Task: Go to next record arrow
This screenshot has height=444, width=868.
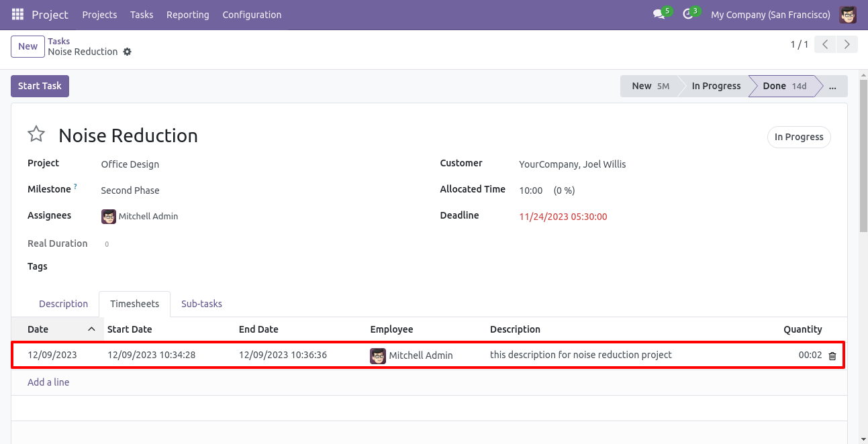Action: click(x=847, y=45)
